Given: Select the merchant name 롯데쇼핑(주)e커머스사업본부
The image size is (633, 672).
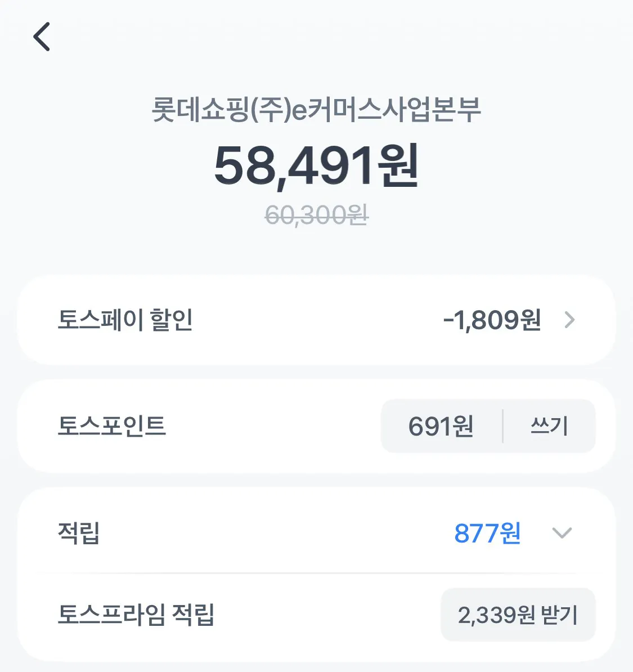Looking at the screenshot, I should coord(316,109).
